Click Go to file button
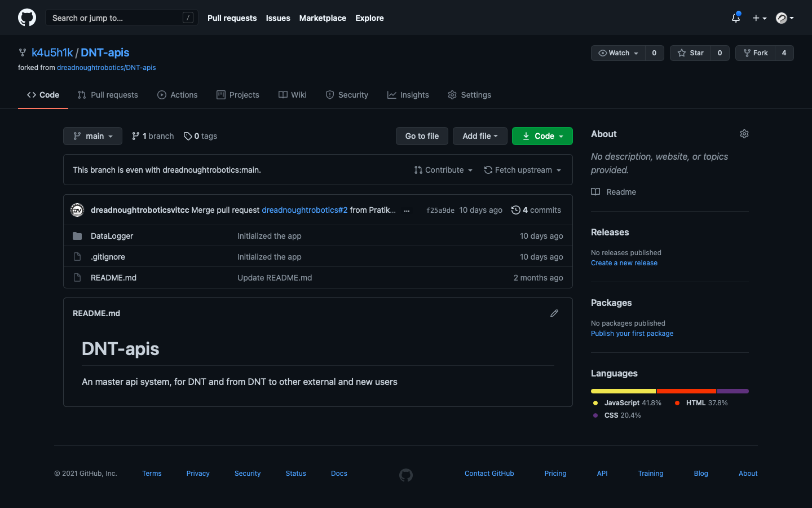This screenshot has height=508, width=812. coord(422,136)
